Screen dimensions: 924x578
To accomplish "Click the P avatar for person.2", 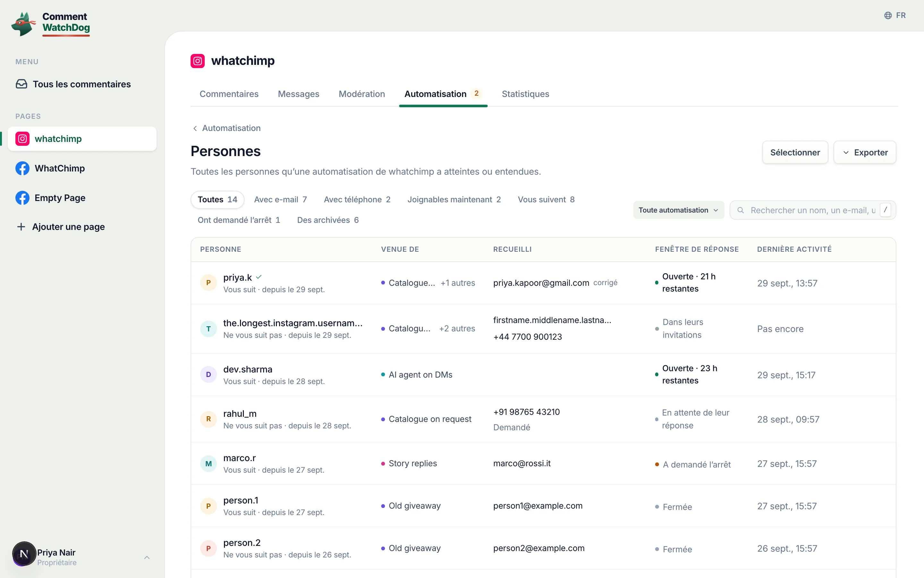I will (x=209, y=548).
